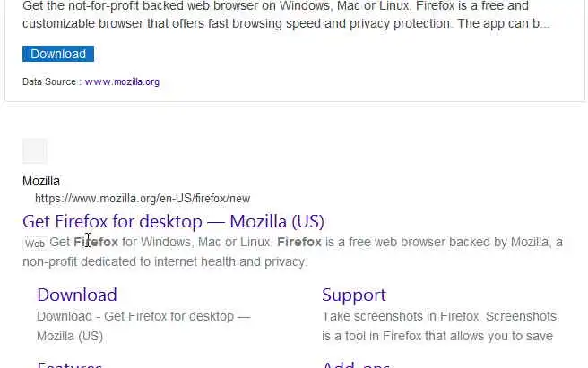Screen dimensions: 588x368
Task: Open the www.mozilla.org data source link
Action: pyautogui.click(x=122, y=81)
